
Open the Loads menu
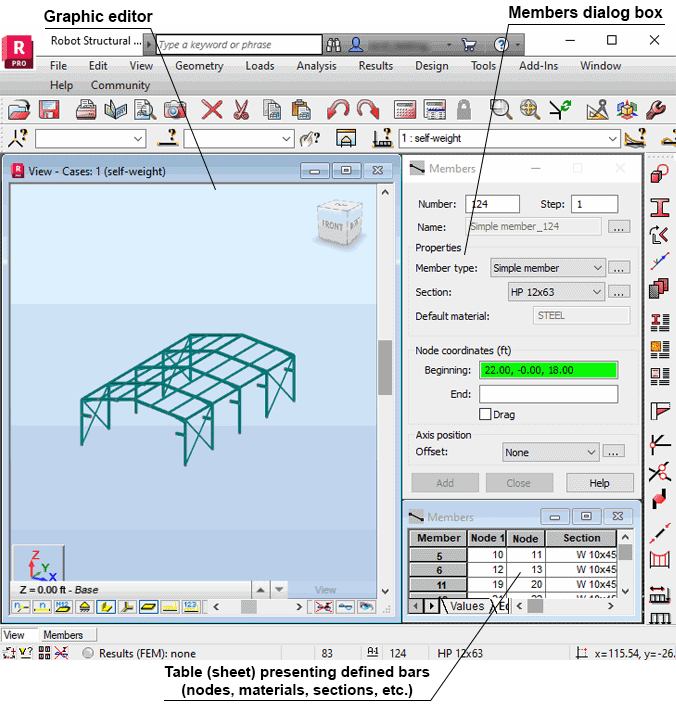pos(260,66)
